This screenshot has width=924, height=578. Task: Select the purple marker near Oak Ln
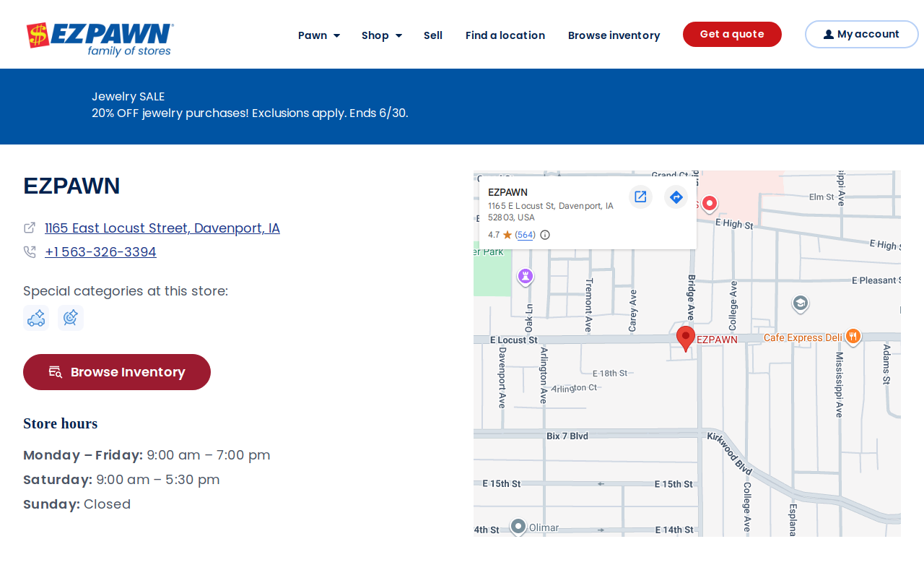click(526, 277)
